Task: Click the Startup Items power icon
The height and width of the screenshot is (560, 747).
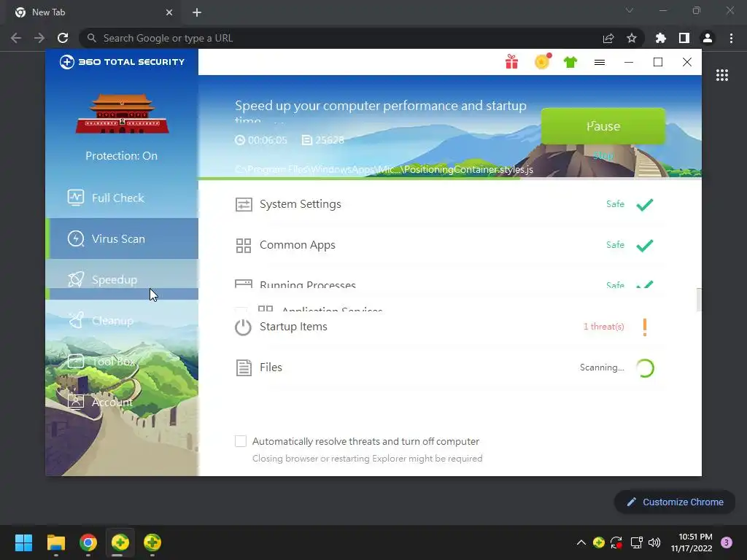Action: tap(243, 327)
